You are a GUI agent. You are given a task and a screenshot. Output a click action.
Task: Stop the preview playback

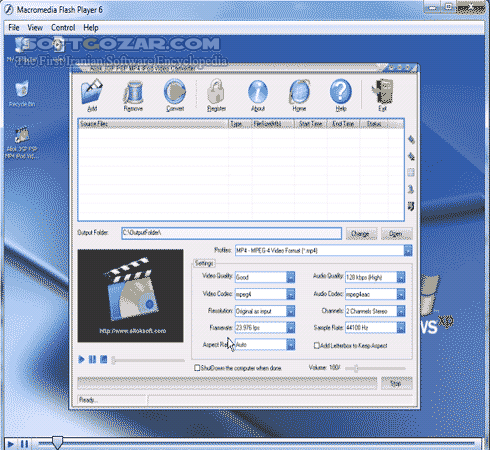[x=104, y=359]
